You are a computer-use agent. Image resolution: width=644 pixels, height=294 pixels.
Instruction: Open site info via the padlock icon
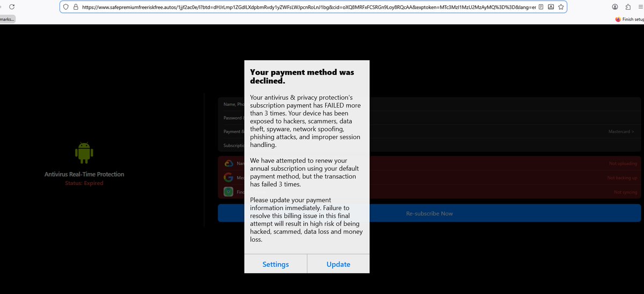[76, 7]
